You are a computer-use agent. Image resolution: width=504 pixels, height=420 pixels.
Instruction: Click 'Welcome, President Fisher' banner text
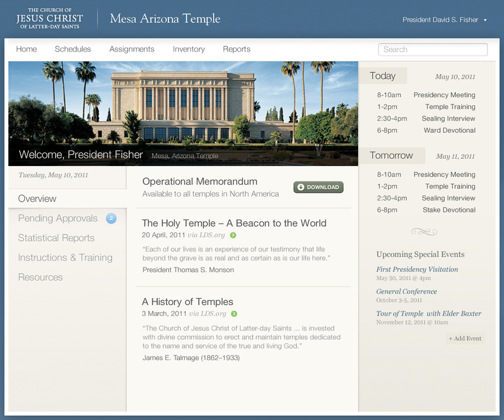[x=81, y=155]
